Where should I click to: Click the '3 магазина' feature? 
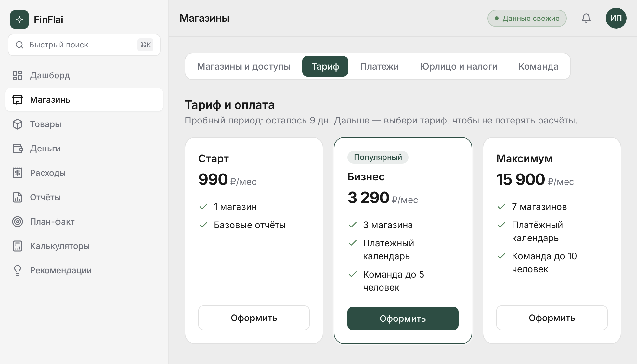(x=388, y=225)
